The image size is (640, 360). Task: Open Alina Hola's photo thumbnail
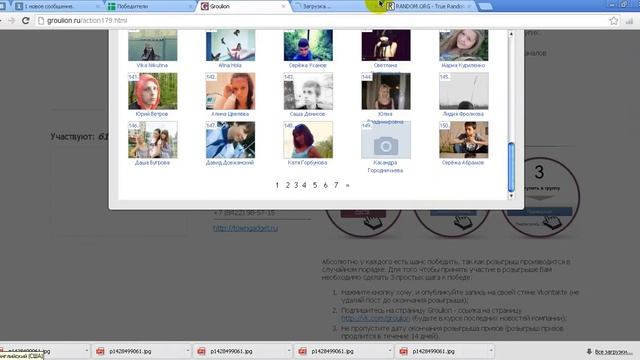[x=231, y=45]
